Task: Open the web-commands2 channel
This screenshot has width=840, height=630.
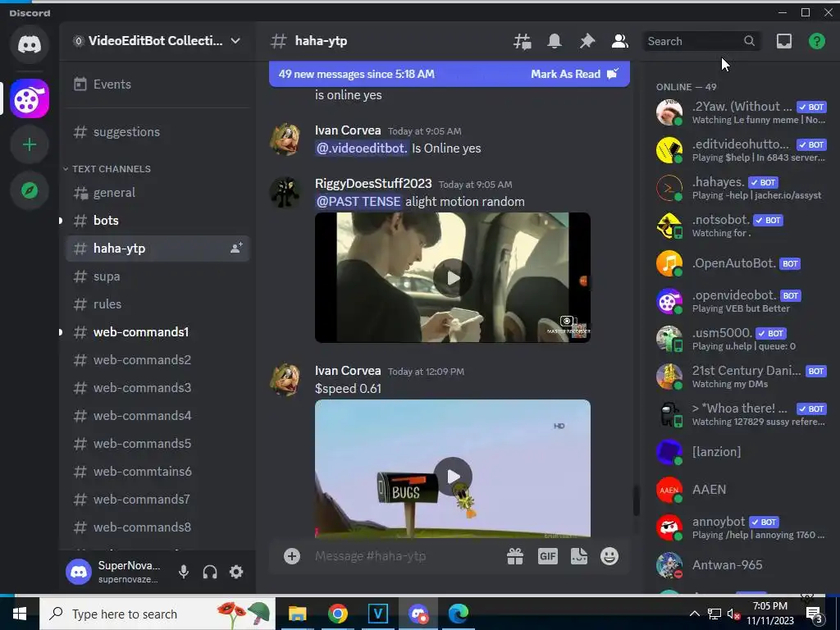Action: (x=157, y=359)
